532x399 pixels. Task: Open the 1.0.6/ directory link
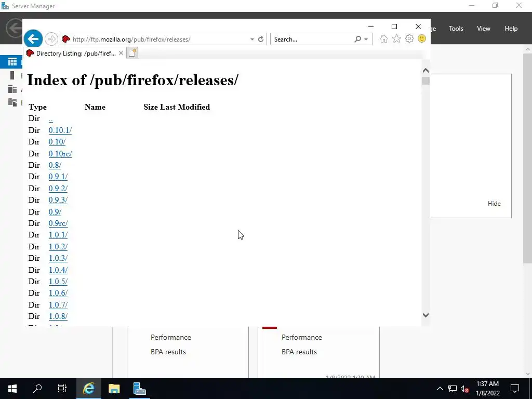point(58,293)
